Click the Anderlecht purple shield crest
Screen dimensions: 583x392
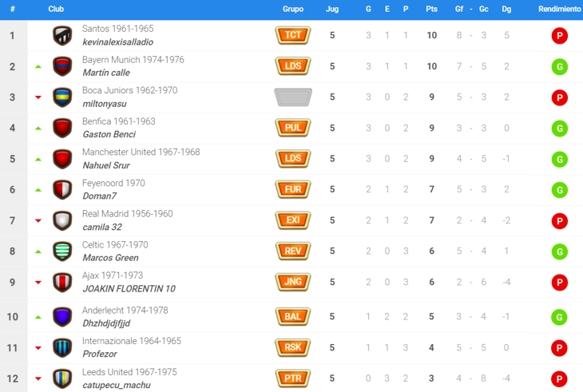point(62,317)
